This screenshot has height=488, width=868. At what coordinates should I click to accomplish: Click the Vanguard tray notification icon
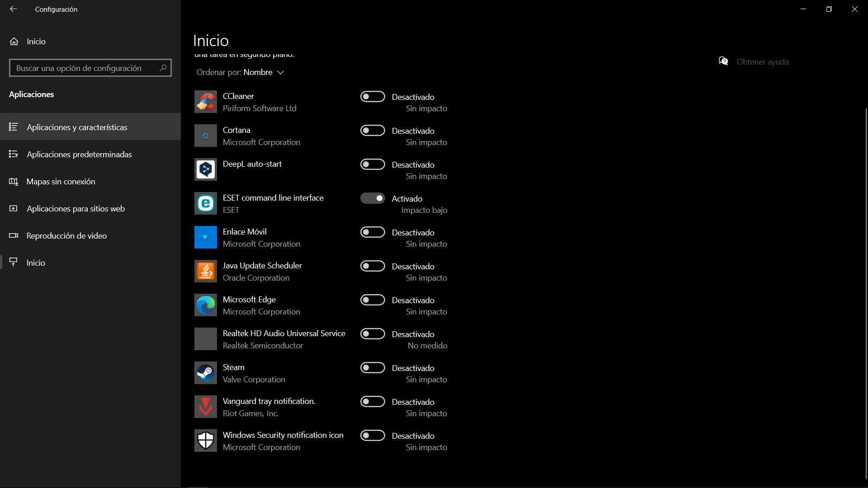point(206,407)
